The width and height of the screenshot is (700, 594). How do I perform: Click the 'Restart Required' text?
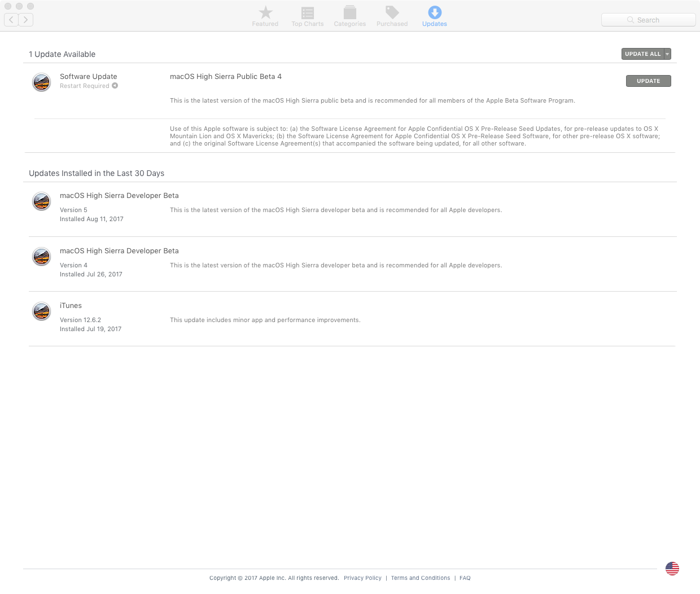point(85,86)
